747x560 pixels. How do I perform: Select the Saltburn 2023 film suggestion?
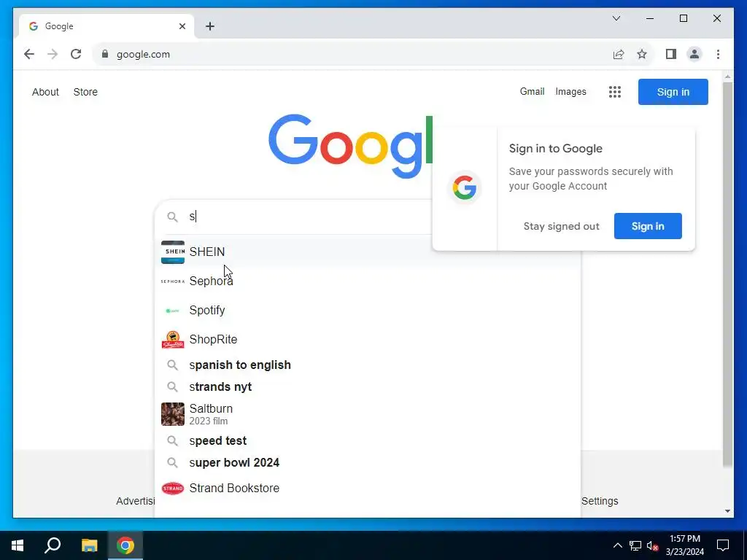[368, 414]
